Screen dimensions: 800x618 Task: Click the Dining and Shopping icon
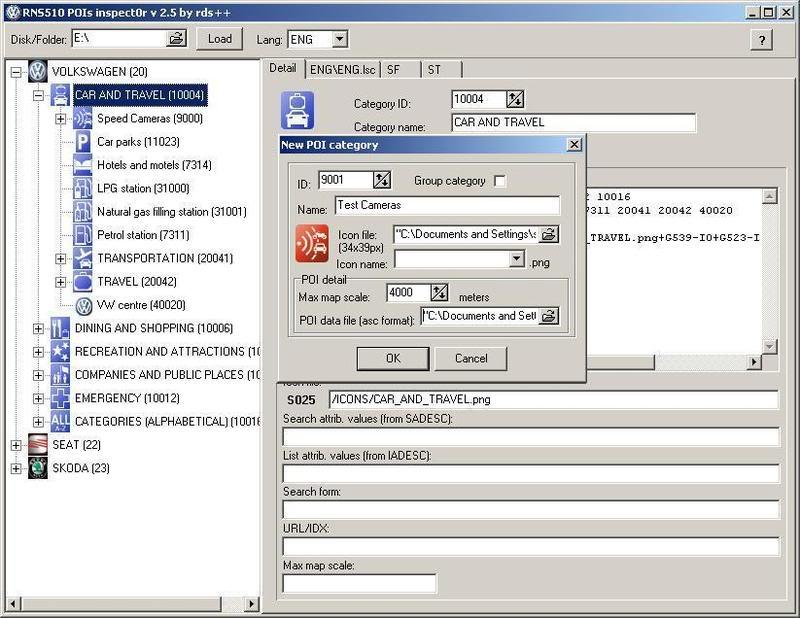pyautogui.click(x=60, y=328)
